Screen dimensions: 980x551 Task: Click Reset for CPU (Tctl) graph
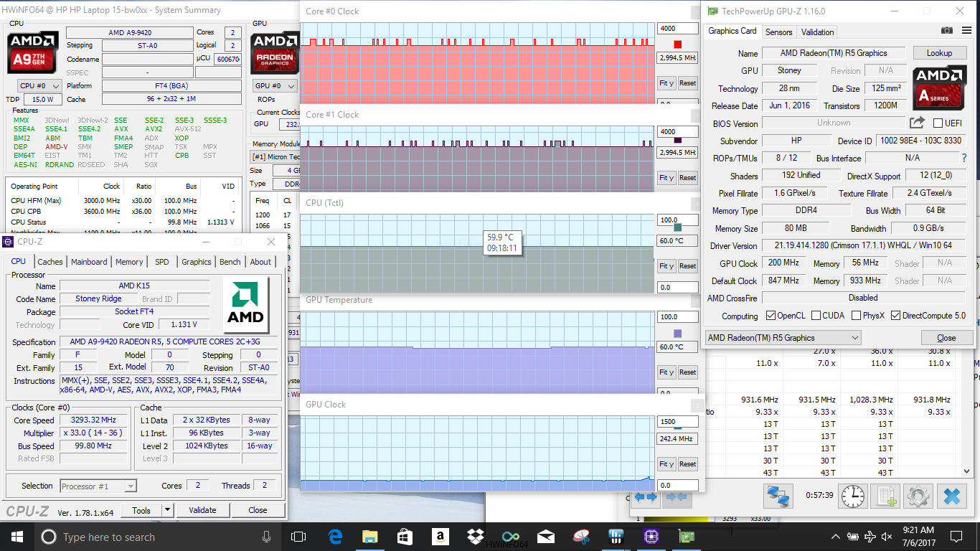[x=687, y=266]
